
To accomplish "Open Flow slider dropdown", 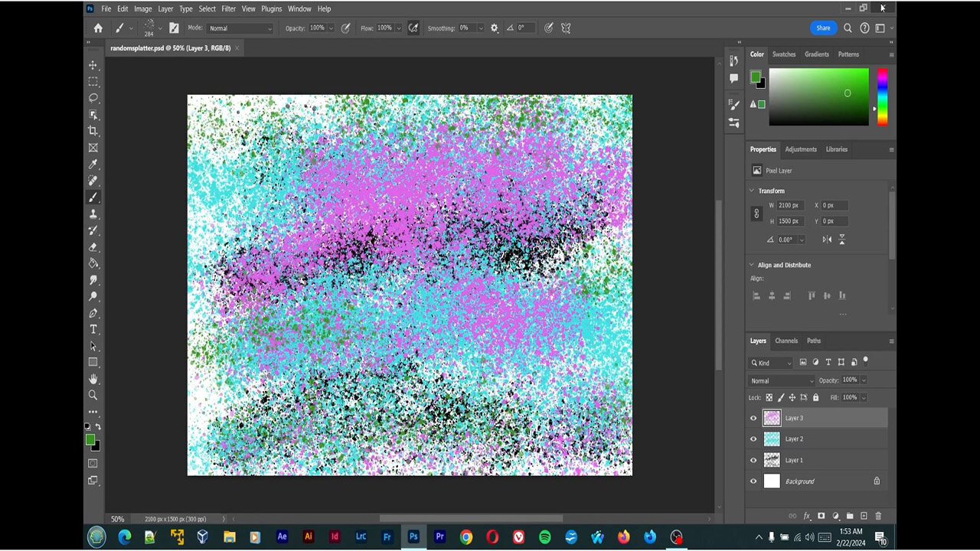I will pos(399,28).
